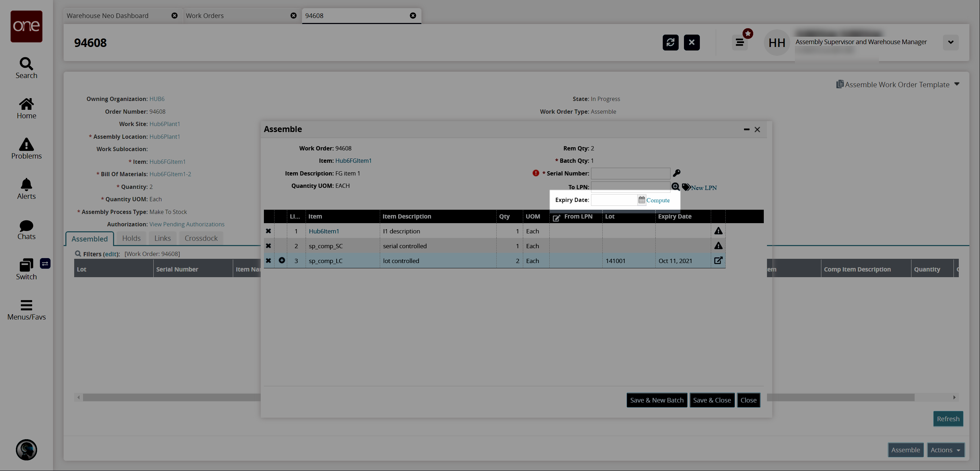Open the Expiry Date calendar picker
The image size is (980, 471).
click(642, 200)
